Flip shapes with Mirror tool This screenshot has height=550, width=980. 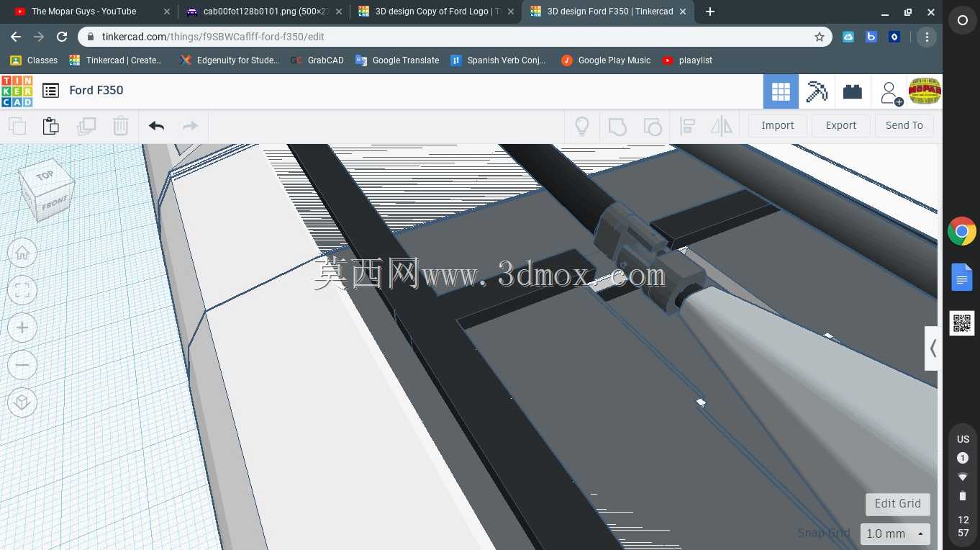click(x=721, y=126)
